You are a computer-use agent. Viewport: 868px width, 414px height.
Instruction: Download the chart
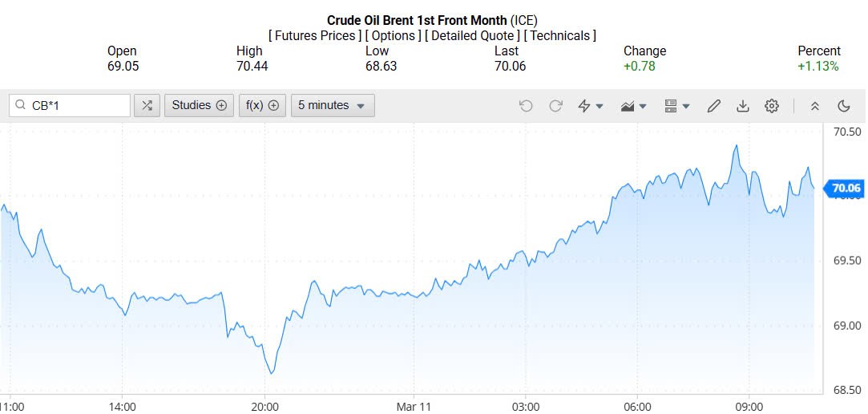743,106
